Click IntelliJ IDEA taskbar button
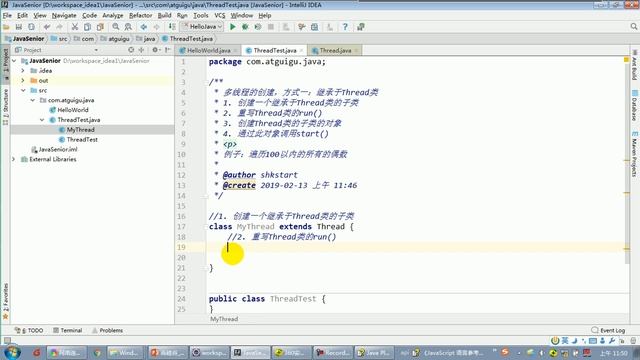 pos(250,352)
